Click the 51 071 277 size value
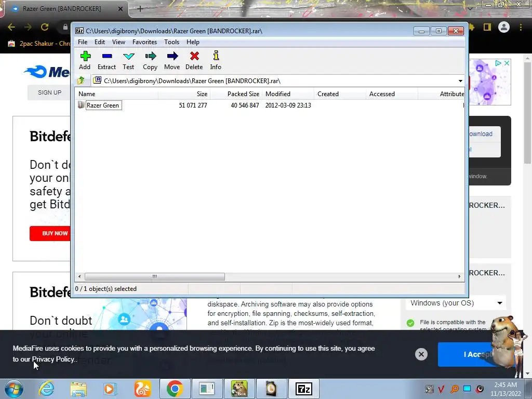532x399 pixels. [x=193, y=105]
